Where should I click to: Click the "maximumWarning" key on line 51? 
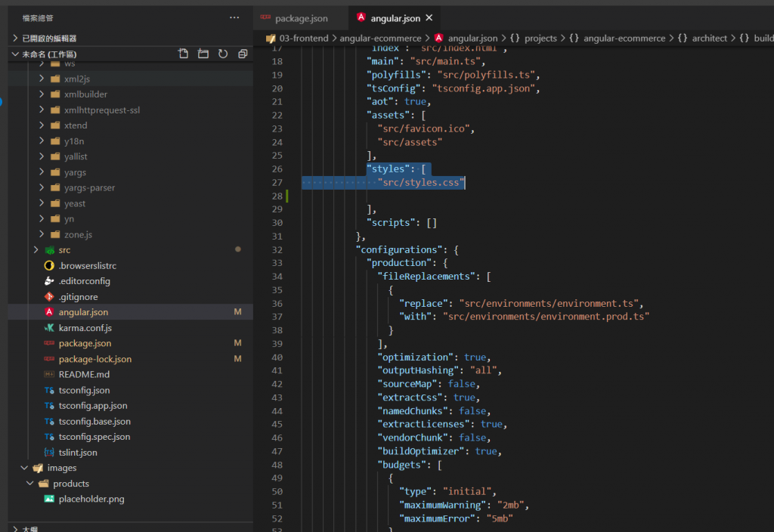(443, 506)
